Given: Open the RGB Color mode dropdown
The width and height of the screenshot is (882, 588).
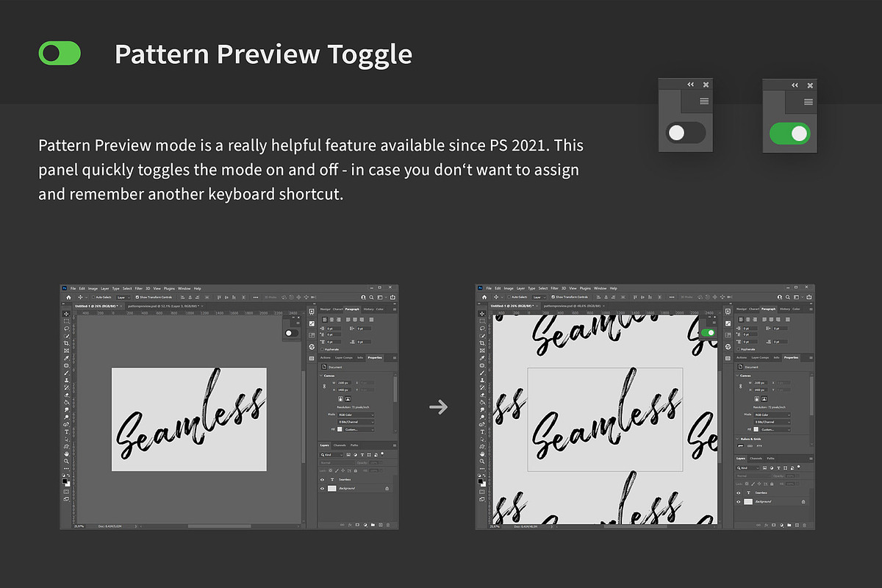Looking at the screenshot, I should pos(356,415).
